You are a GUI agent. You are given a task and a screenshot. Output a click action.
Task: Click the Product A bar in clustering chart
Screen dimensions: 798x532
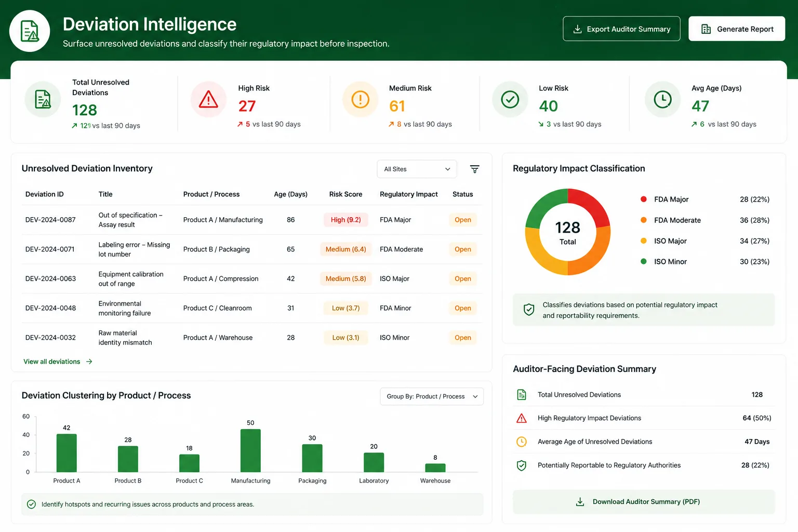point(66,453)
